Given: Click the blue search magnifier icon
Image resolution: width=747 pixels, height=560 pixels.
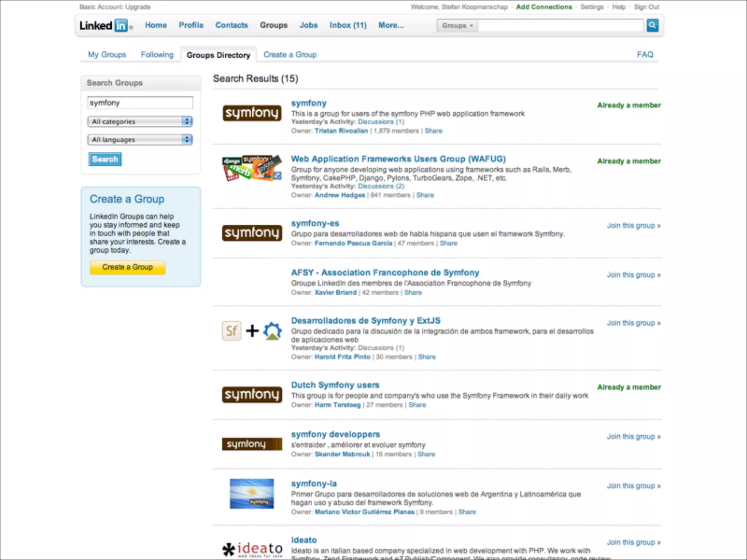Looking at the screenshot, I should pos(653,25).
